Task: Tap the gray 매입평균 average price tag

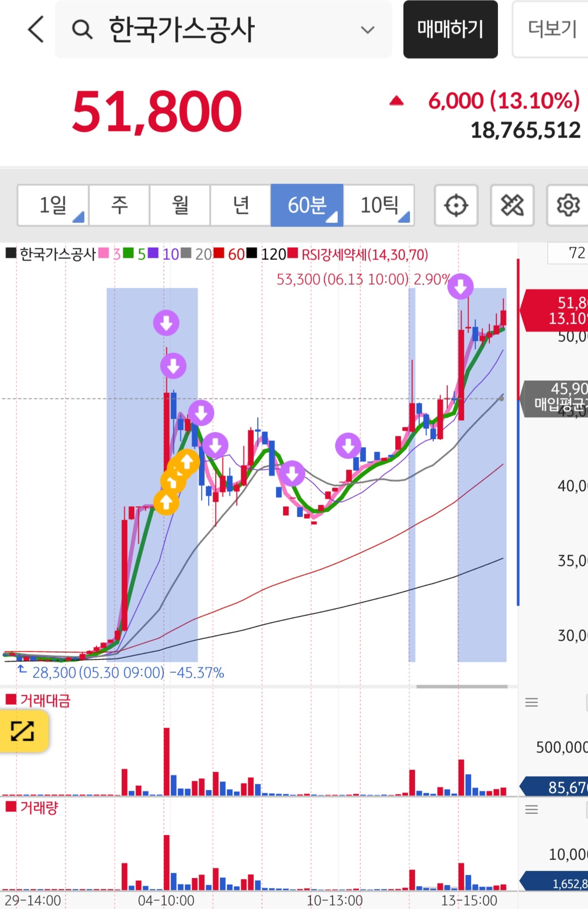Action: click(x=554, y=398)
